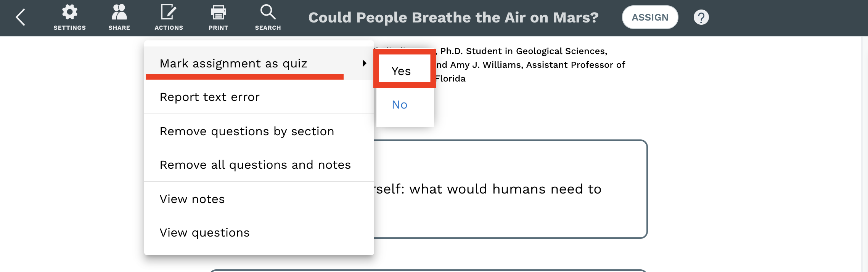Click the Print printer icon

tap(218, 12)
